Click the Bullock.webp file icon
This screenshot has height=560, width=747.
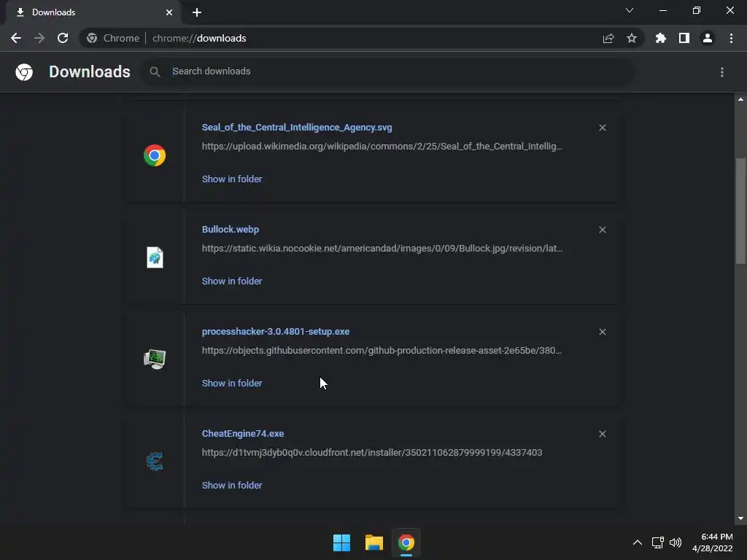155,257
